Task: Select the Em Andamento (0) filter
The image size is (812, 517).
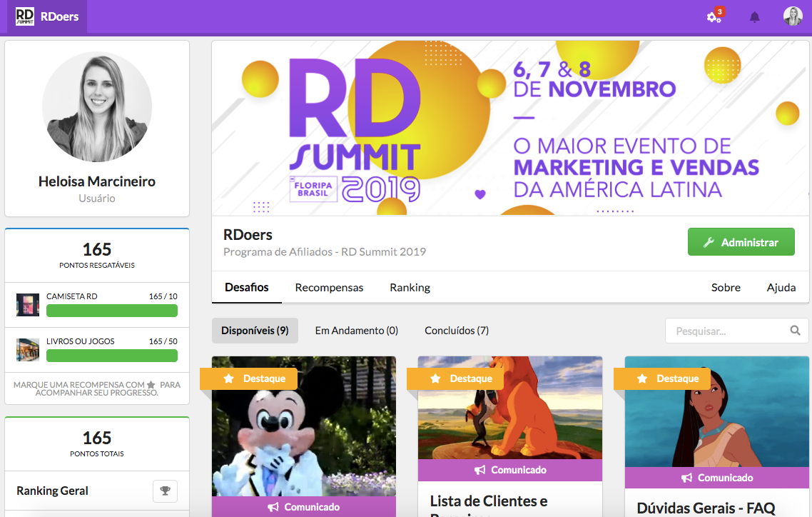Action: 356,331
